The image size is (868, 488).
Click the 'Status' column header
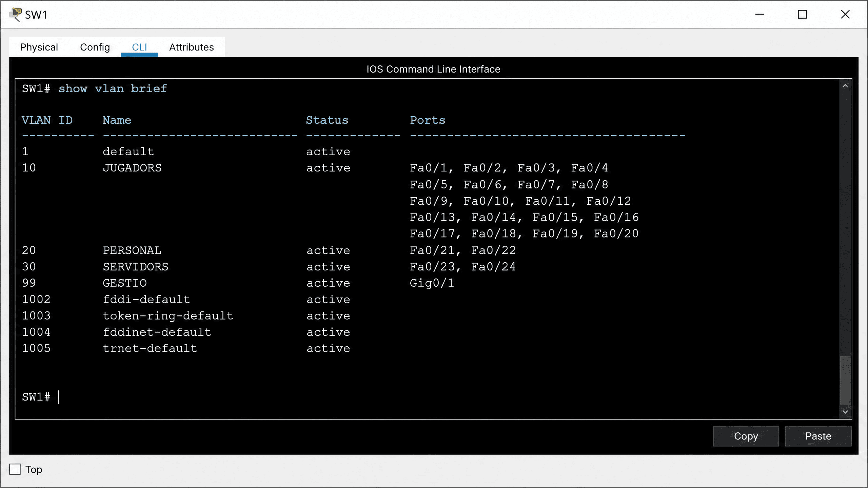click(327, 120)
